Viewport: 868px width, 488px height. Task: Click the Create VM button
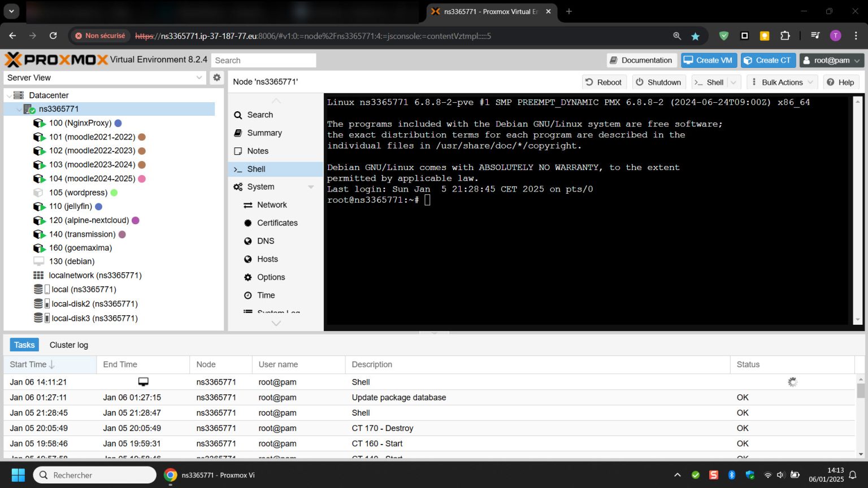coord(709,60)
